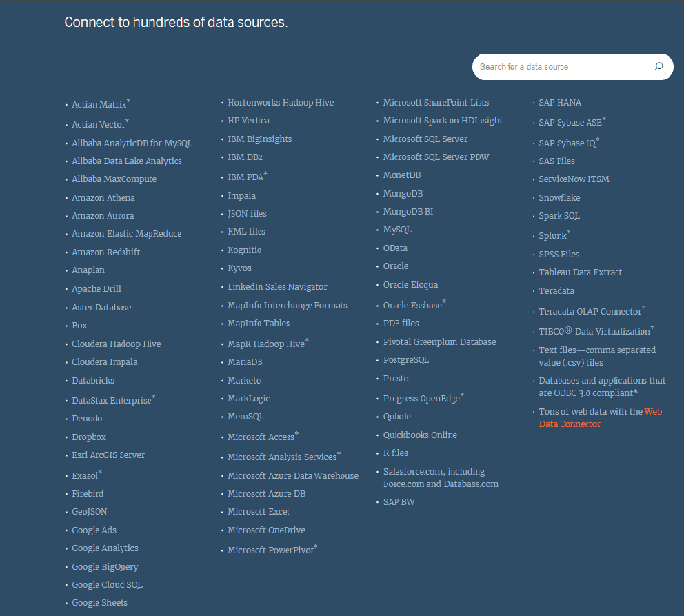Click 'IBM BigInsights' data source

click(260, 139)
